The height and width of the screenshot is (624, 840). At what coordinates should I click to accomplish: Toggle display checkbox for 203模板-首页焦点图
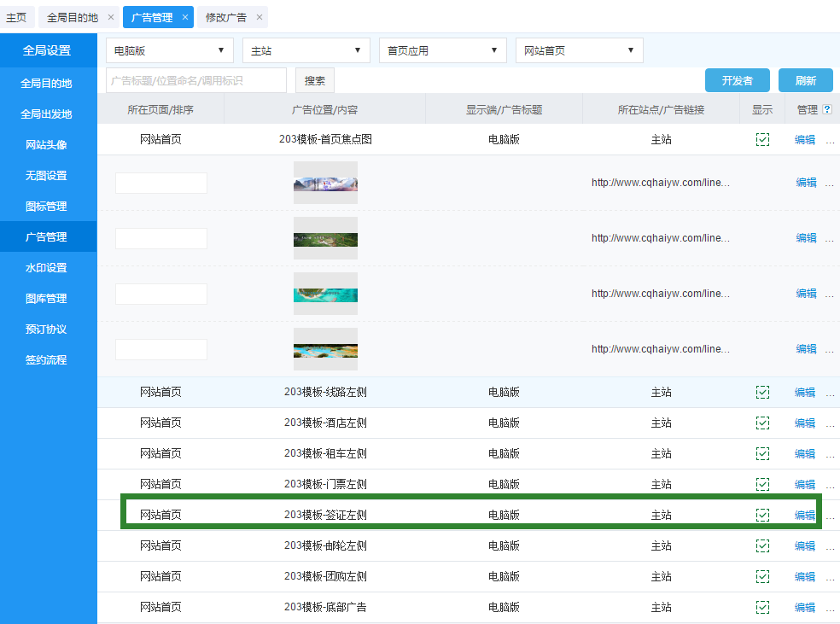[x=762, y=140]
